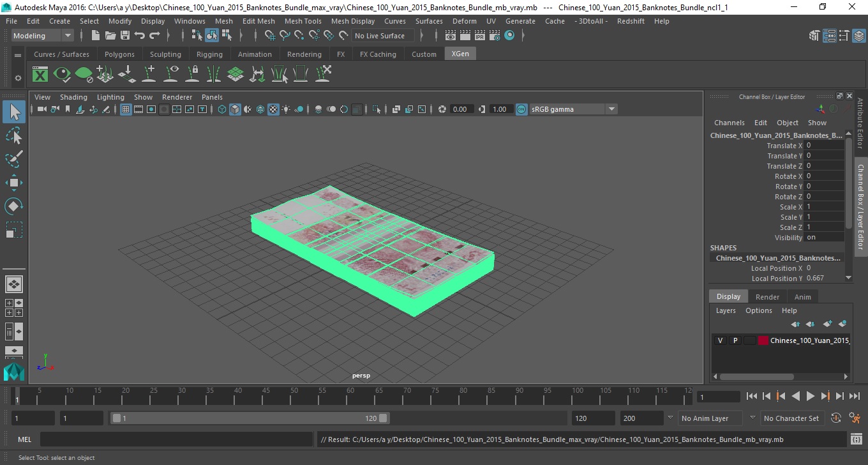The image size is (868, 465).
Task: Click the XGen guide lock shelf icon
Action: coord(192,75)
